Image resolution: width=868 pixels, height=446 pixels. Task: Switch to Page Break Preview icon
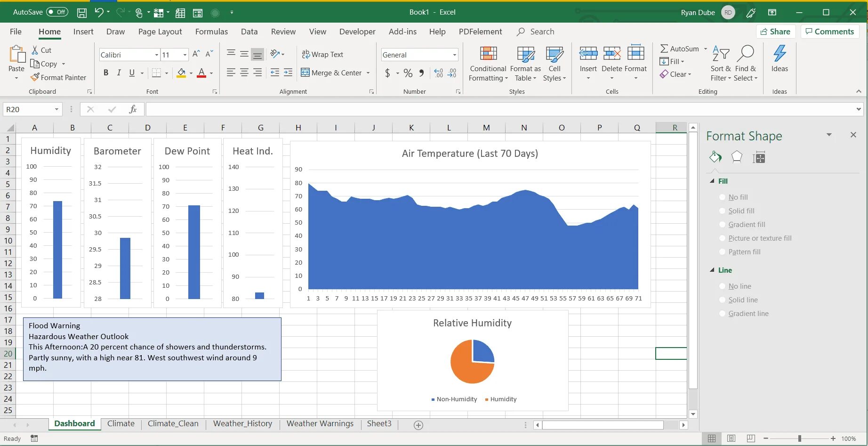[x=750, y=438]
